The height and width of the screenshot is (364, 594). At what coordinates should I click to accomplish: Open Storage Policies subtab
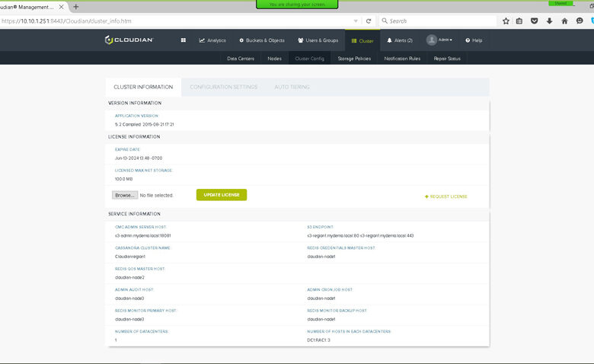click(354, 59)
